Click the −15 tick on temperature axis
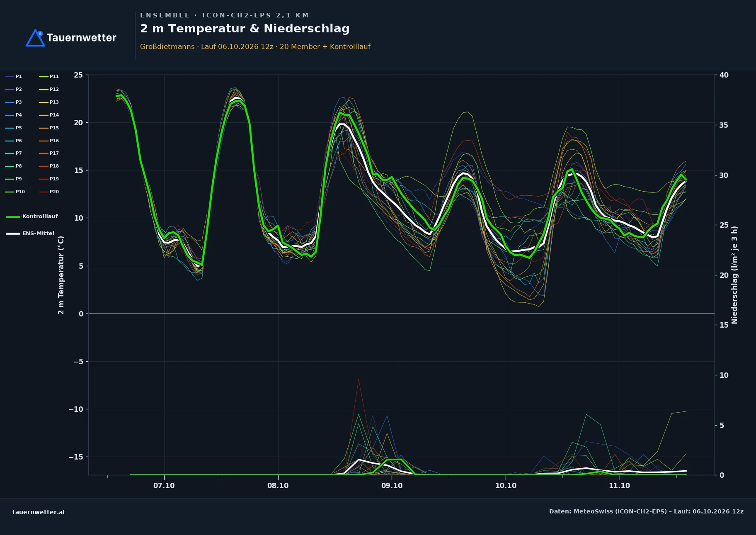The width and height of the screenshot is (756, 535). tap(75, 457)
